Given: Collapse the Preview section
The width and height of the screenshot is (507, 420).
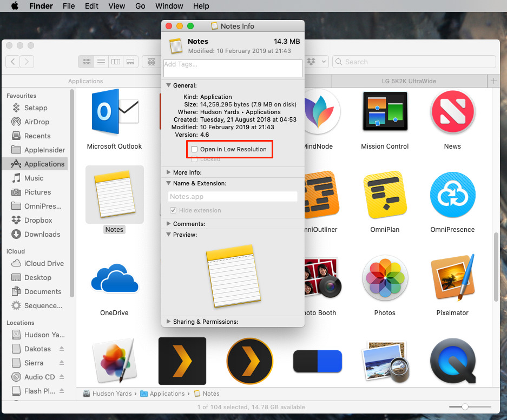Looking at the screenshot, I should tap(168, 234).
